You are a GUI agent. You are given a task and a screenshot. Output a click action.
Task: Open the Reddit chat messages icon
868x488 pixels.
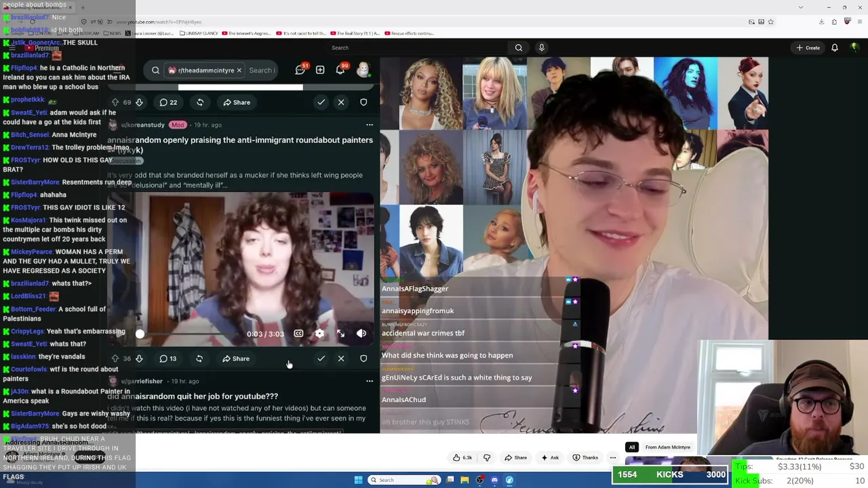point(300,70)
